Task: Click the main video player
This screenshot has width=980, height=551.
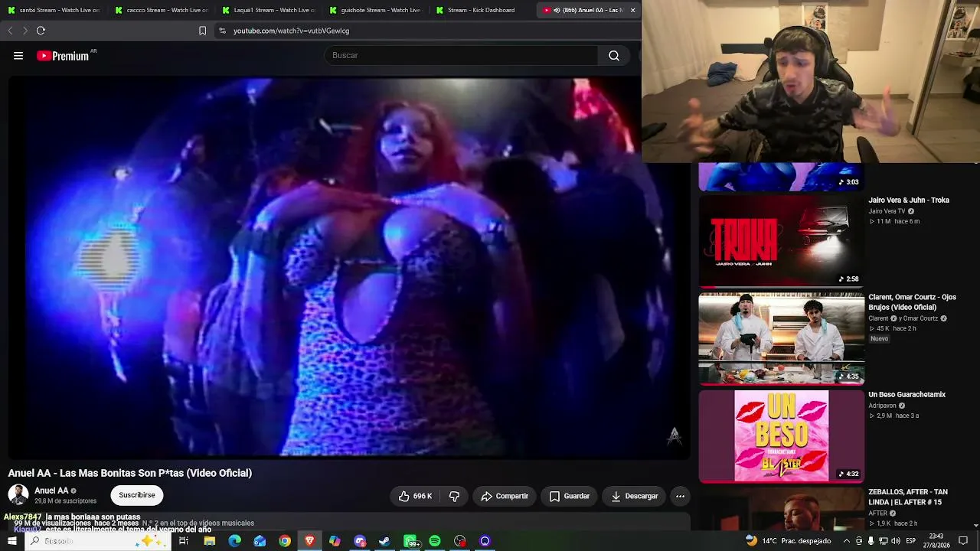Action: (x=348, y=267)
